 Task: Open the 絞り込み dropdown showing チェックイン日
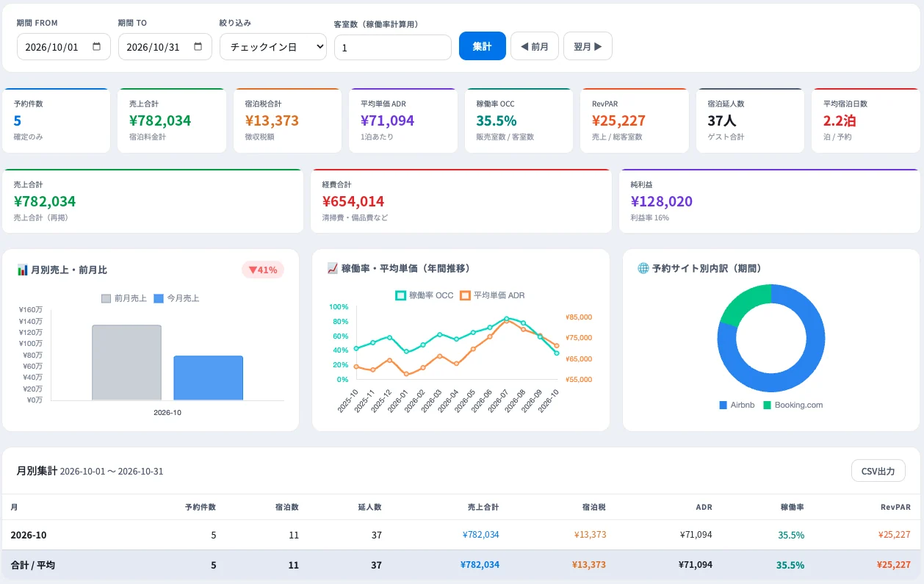click(273, 47)
